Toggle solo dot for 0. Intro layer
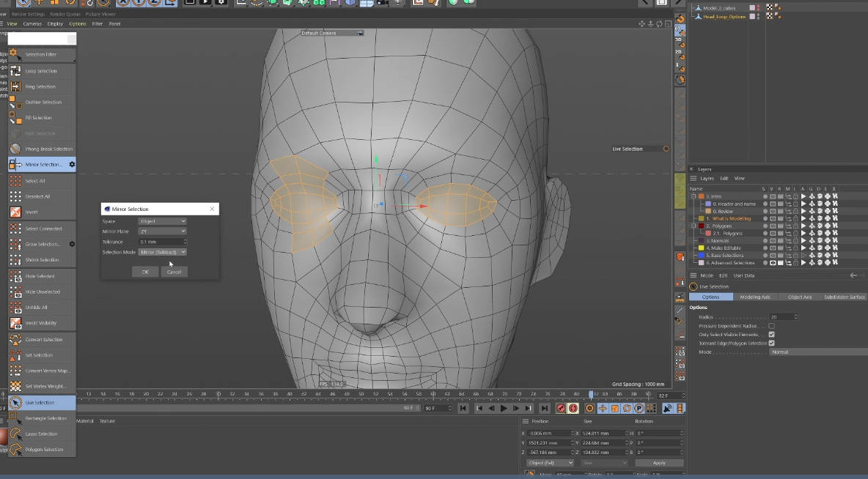The image size is (868, 479). (x=765, y=196)
